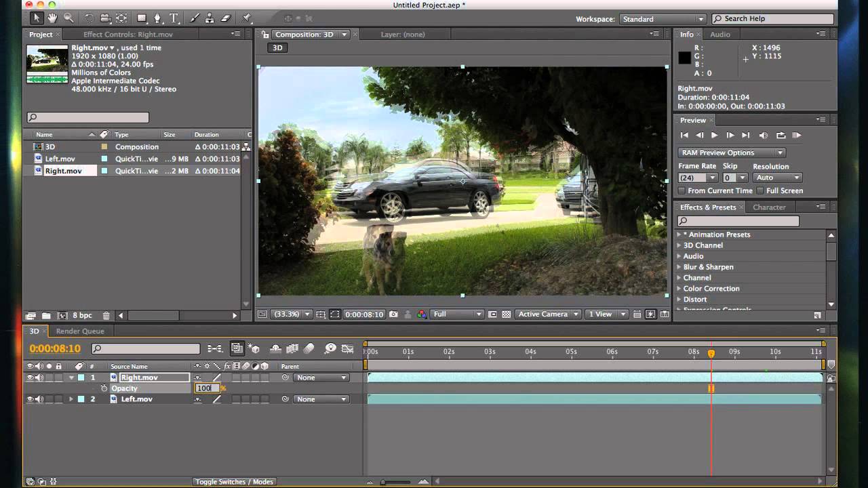Expand Left.mov layer properties triangle
Screen dimensions: 868x488
[71, 399]
